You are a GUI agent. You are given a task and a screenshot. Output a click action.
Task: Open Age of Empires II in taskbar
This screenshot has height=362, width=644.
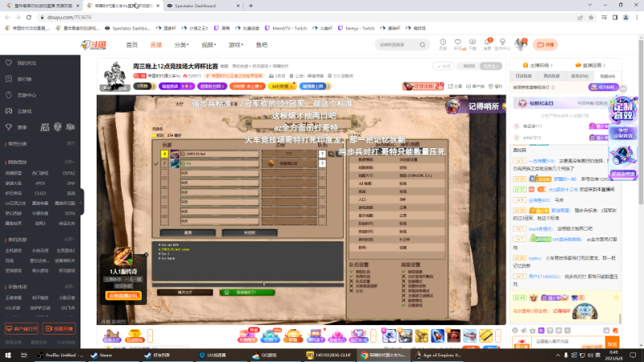pyautogui.click(x=438, y=355)
